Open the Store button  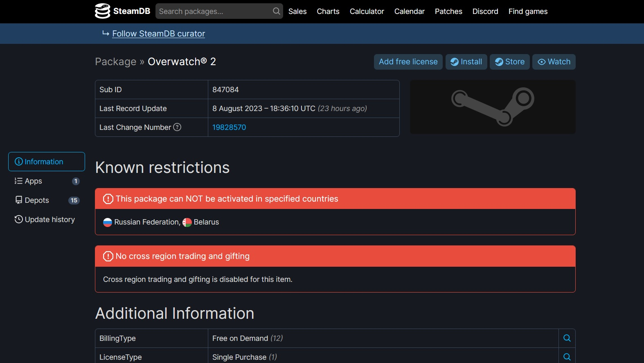(x=510, y=62)
